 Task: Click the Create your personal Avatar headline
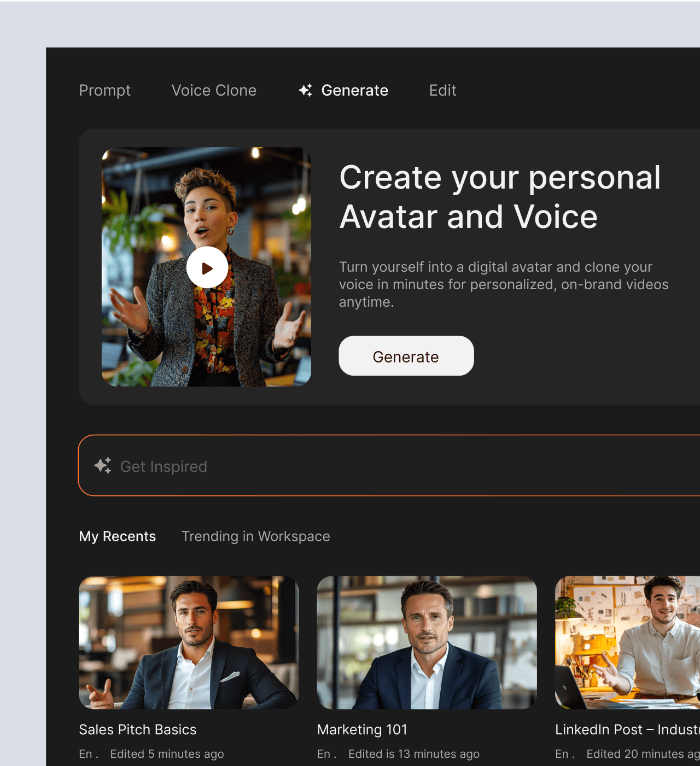[x=499, y=197]
